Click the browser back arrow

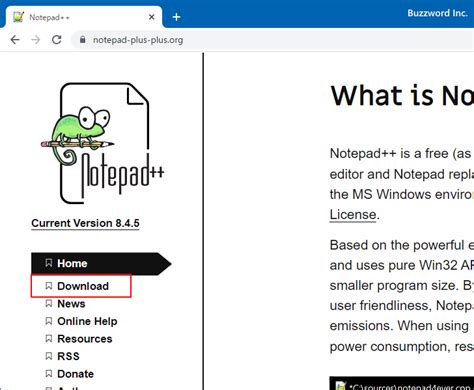[x=15, y=40]
